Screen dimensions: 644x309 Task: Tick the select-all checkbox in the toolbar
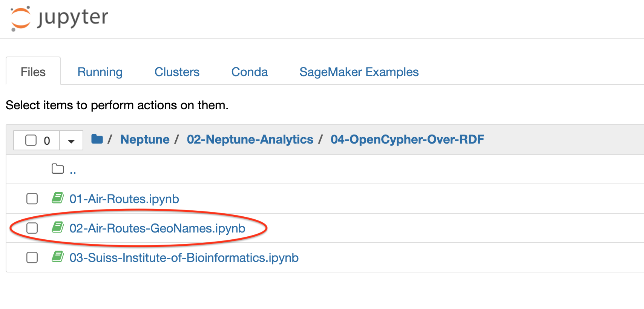tap(31, 140)
